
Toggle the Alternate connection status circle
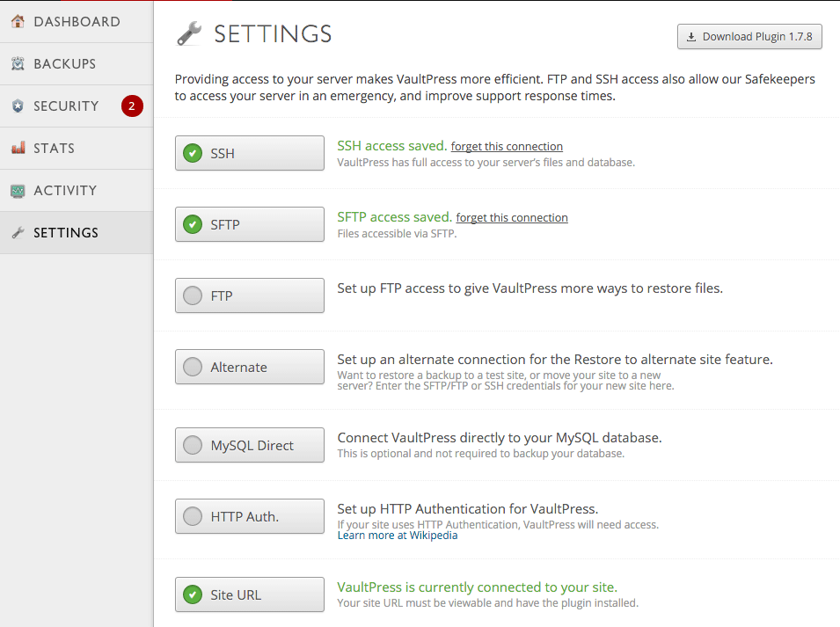pos(193,367)
